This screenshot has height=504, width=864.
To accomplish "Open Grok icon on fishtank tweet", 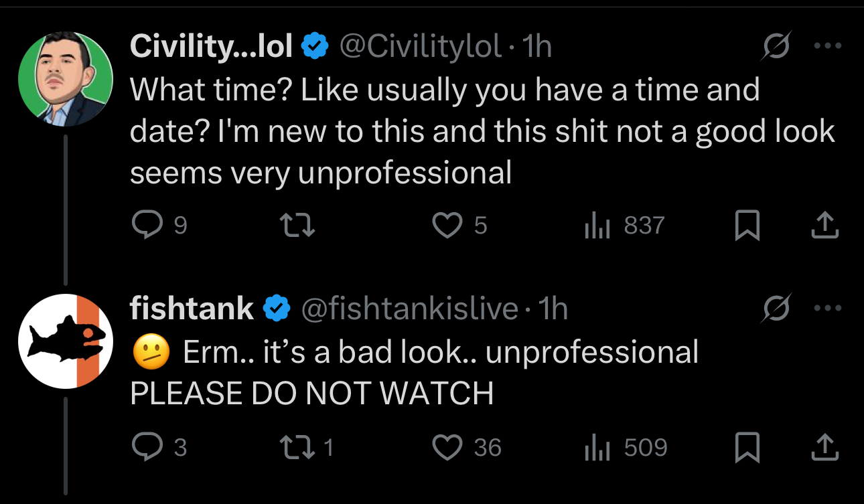I will [x=777, y=309].
